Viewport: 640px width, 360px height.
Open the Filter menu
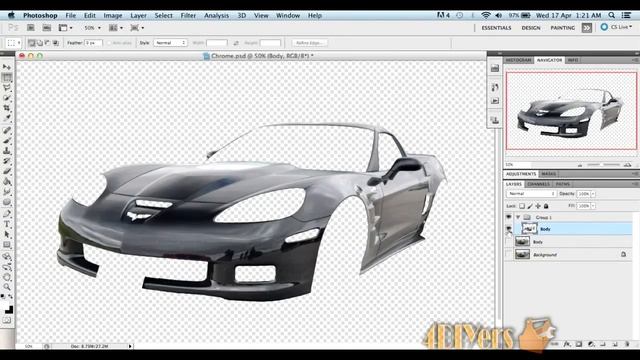coord(188,15)
